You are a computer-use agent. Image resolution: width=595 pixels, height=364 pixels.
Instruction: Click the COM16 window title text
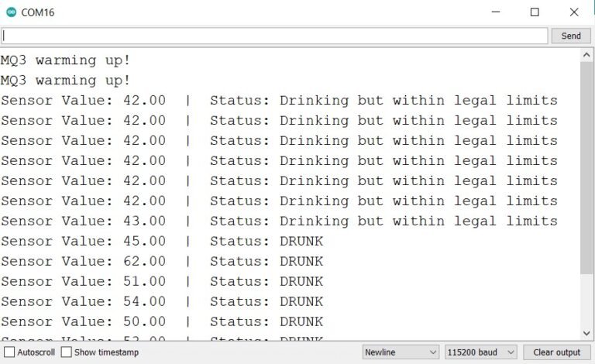point(38,12)
